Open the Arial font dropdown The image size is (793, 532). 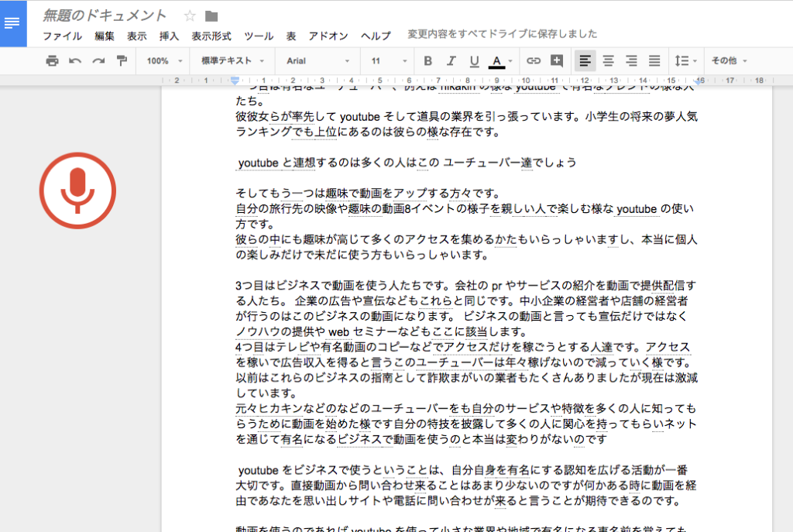point(318,60)
